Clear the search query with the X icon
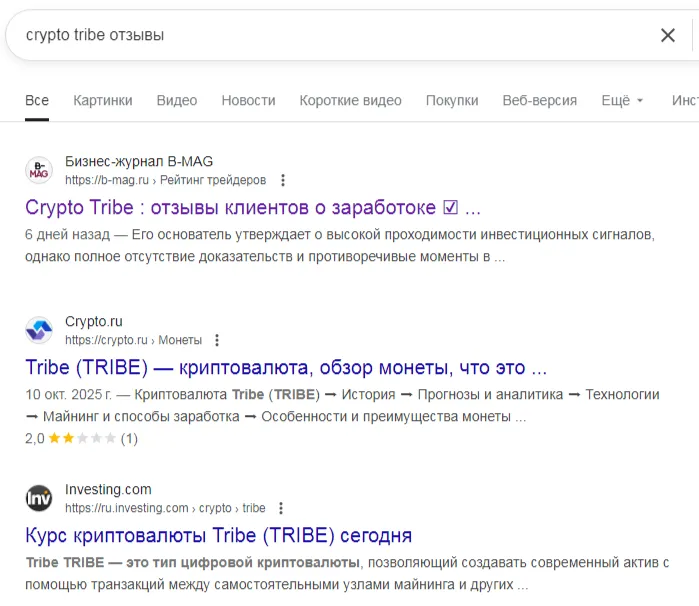 667,35
